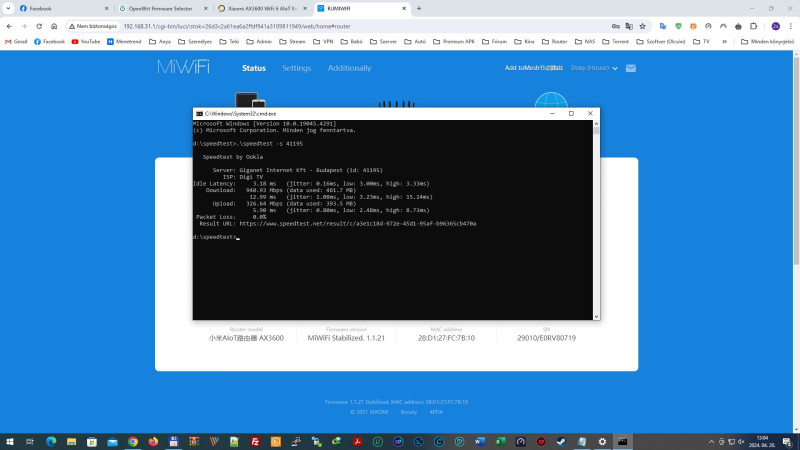Open the cmd.exe window title icon menu
The height and width of the screenshot is (450, 800).
coord(199,114)
